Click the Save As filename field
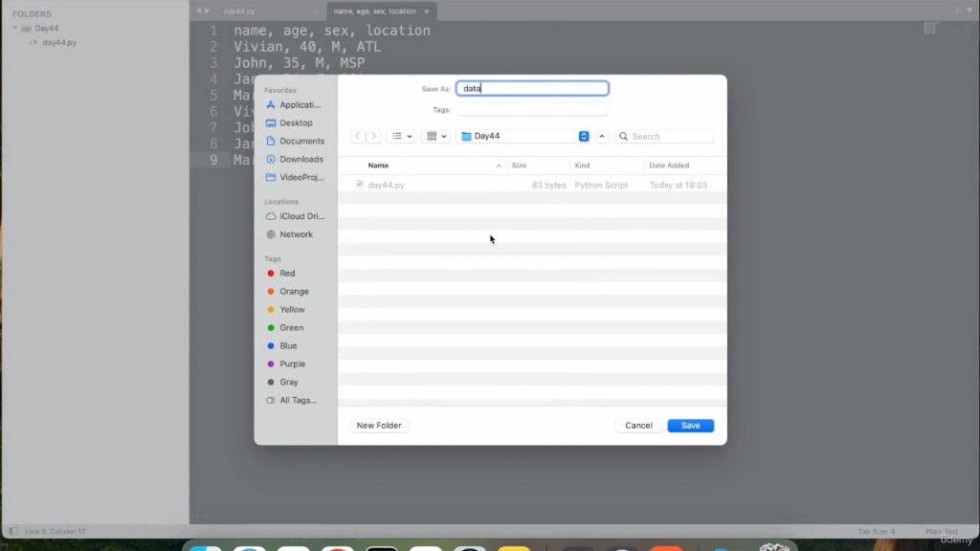Screen dimensions: 980x551 532,88
